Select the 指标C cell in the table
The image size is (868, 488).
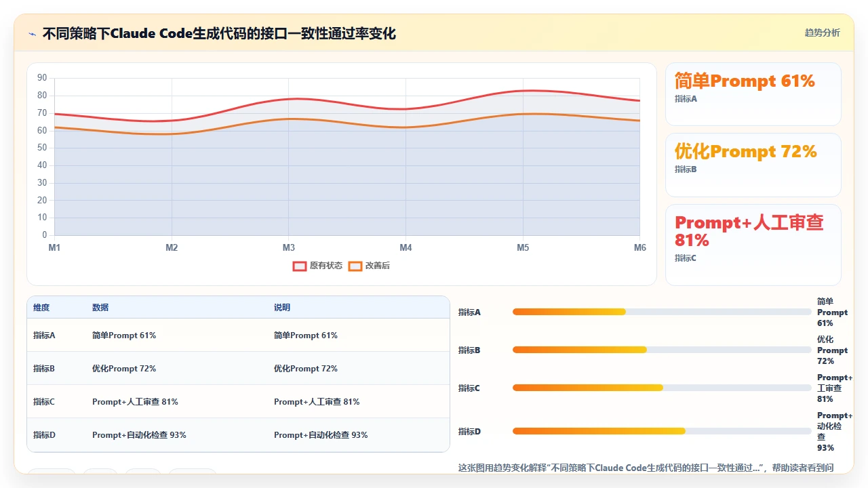tap(44, 402)
